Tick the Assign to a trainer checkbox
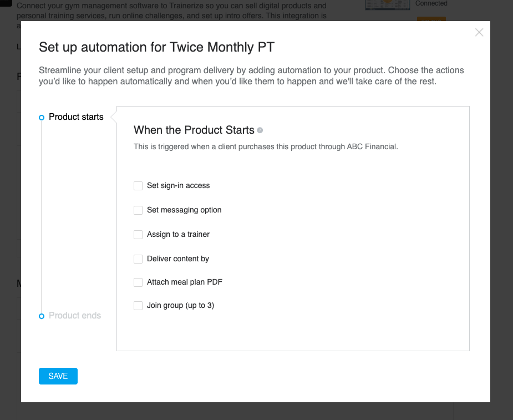 pos(138,234)
